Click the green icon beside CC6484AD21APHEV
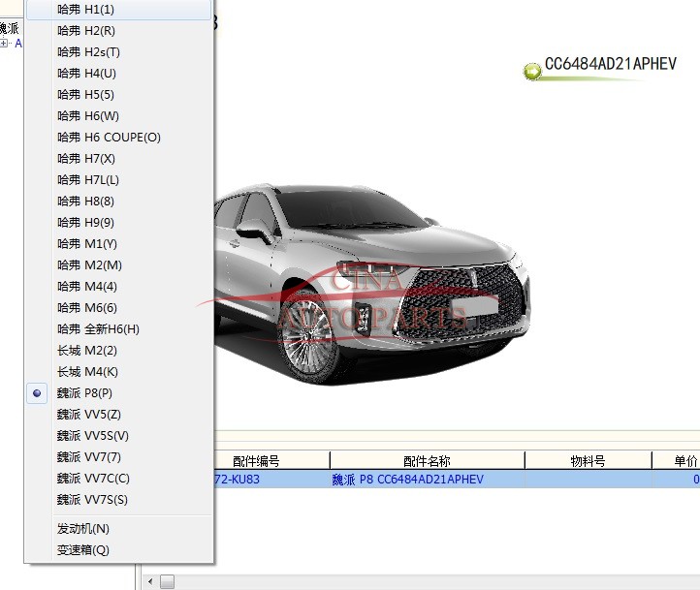 click(x=531, y=71)
